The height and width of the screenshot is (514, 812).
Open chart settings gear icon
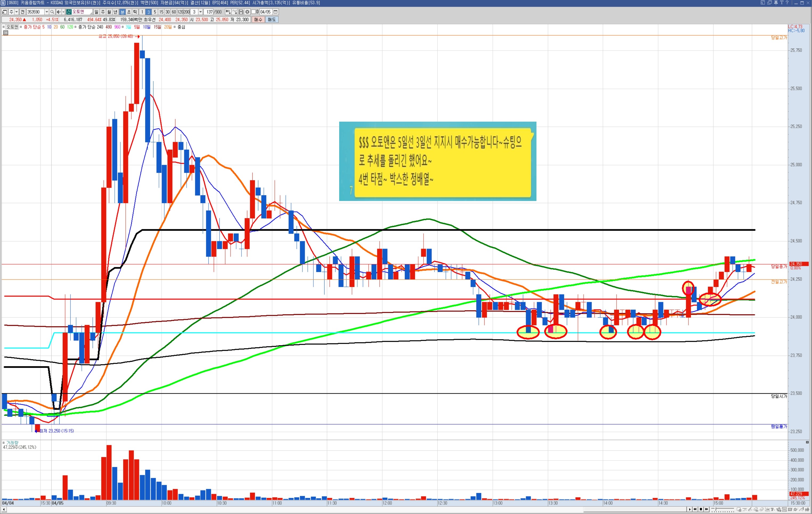pyautogui.click(x=247, y=12)
